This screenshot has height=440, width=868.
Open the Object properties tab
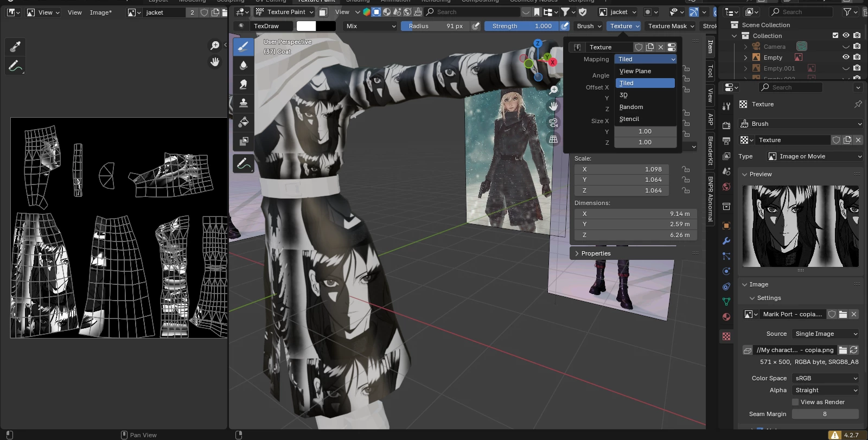[726, 226]
